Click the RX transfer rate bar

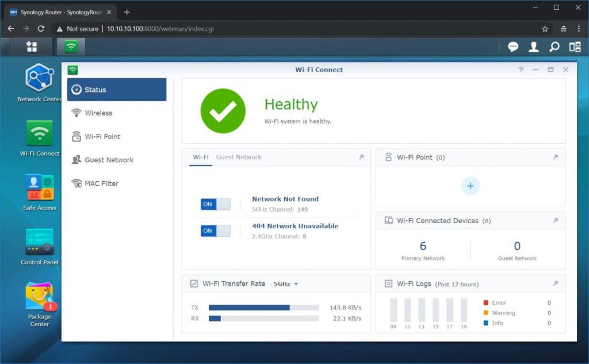pos(263,319)
